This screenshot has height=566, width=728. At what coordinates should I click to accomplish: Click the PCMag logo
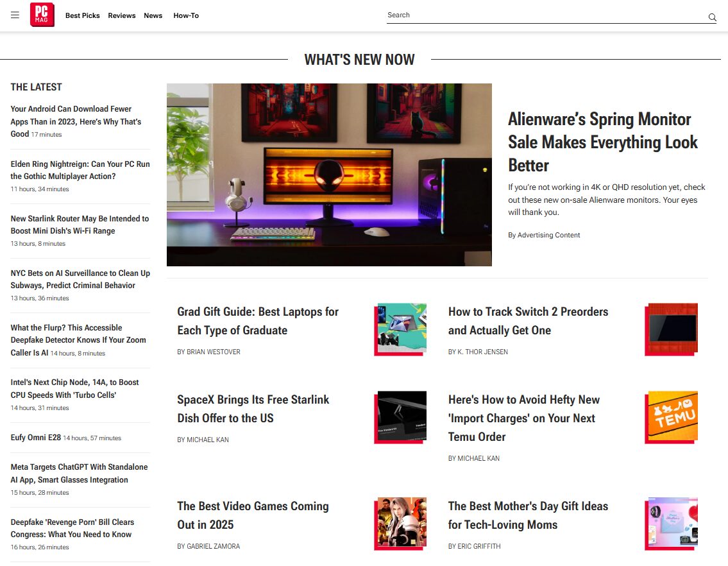tap(42, 15)
